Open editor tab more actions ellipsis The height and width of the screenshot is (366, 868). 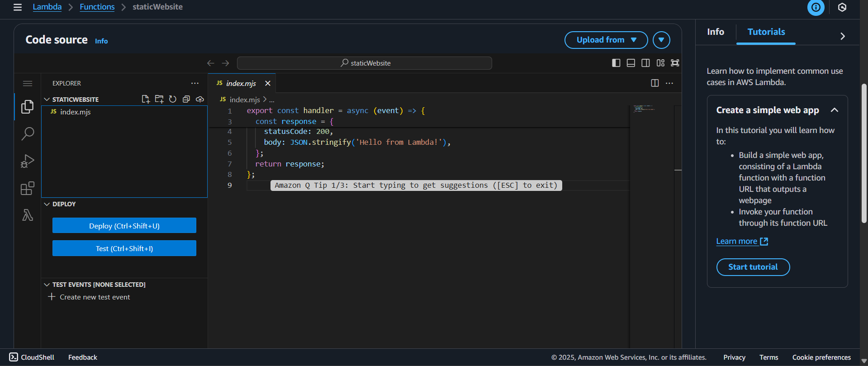point(669,83)
